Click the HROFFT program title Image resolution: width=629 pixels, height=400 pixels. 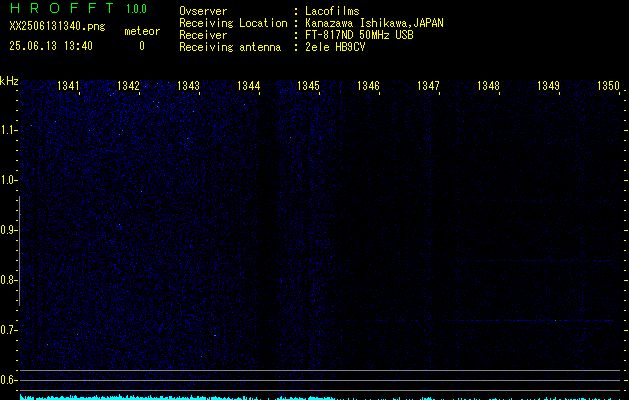pyautogui.click(x=62, y=8)
